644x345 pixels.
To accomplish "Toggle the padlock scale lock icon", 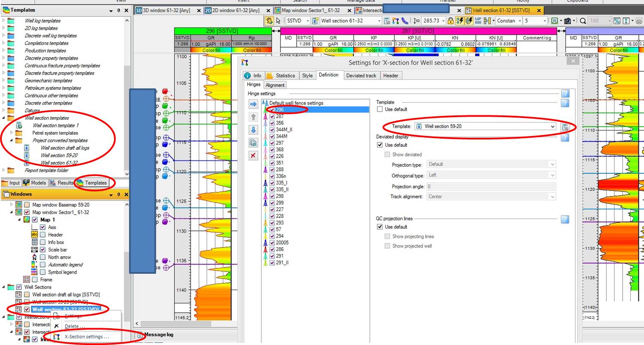I will [x=450, y=21].
